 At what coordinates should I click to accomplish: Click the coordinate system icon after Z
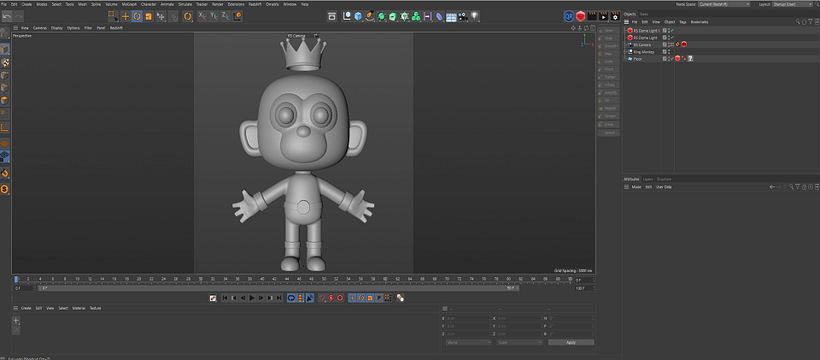click(237, 16)
